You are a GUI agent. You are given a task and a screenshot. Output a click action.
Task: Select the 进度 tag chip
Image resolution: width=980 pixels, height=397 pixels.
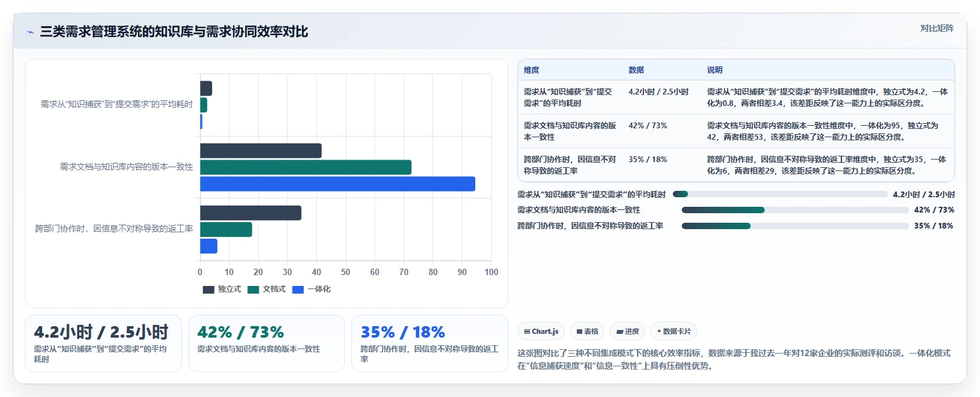coord(627,331)
